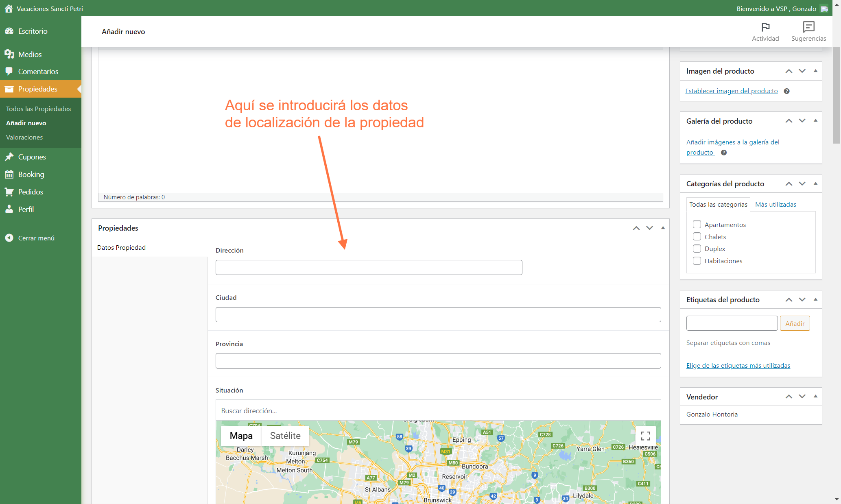Check the Habitaciones category
Image resolution: width=841 pixels, height=504 pixels.
(697, 261)
